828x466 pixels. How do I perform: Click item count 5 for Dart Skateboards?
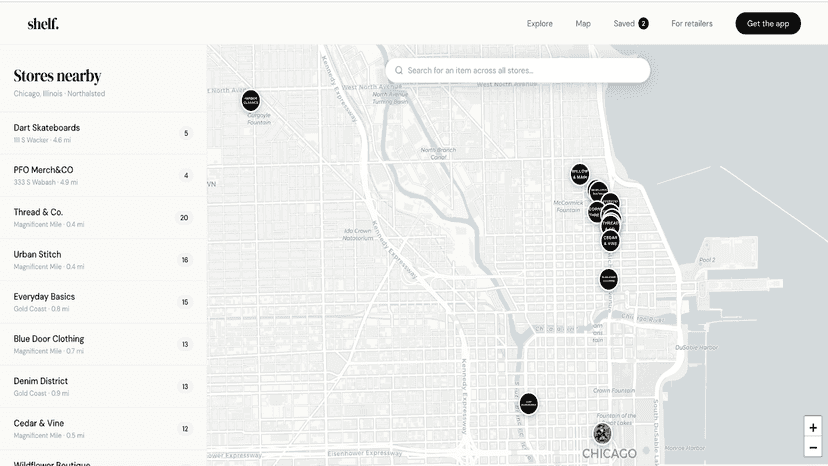[x=186, y=133]
